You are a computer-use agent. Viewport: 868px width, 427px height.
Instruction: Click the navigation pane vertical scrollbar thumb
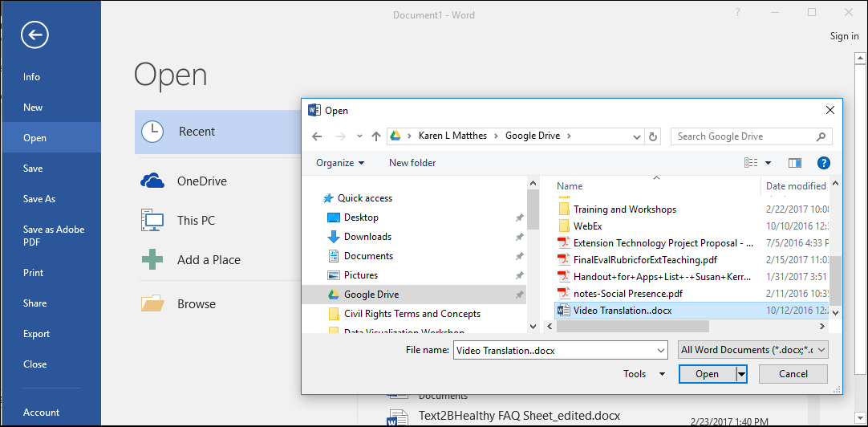pos(533,209)
